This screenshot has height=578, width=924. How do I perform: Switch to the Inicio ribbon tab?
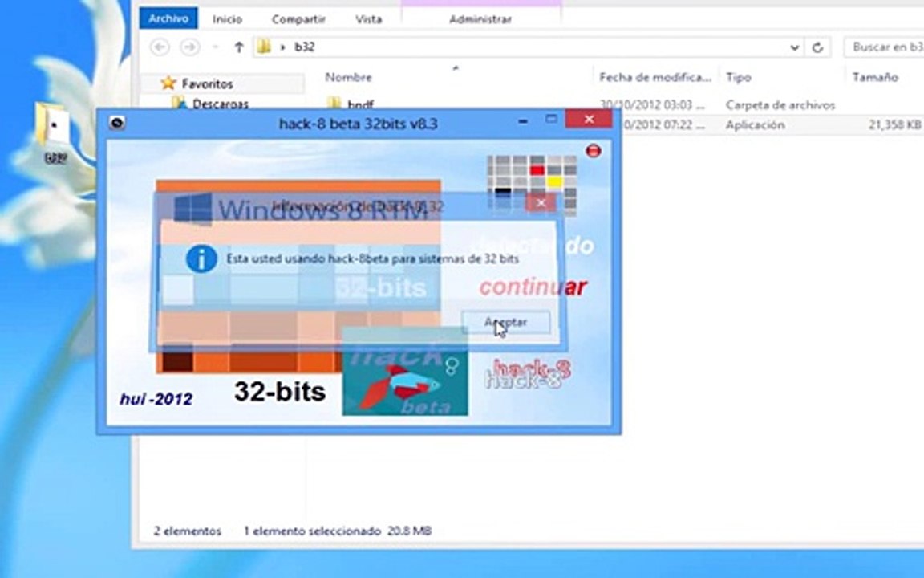coord(228,19)
